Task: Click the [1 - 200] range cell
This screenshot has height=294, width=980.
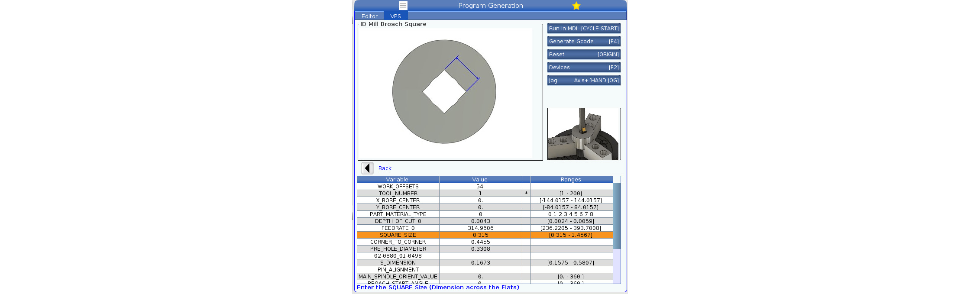Action: (571, 194)
